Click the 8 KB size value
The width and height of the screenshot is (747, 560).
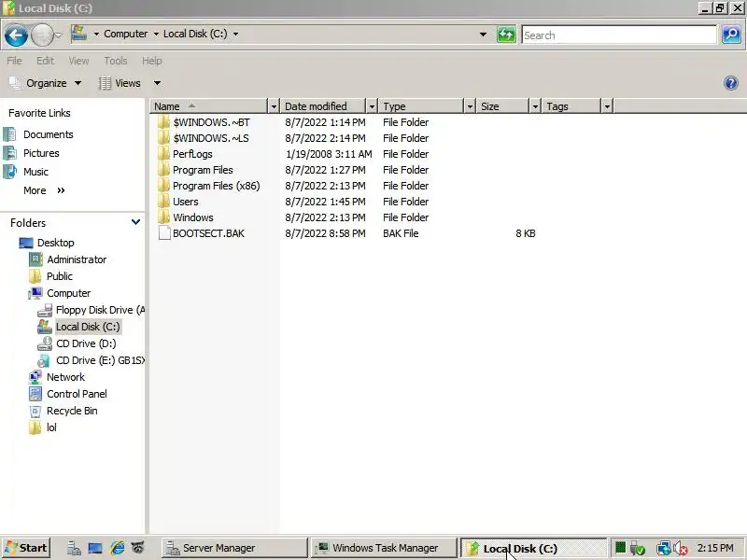click(x=526, y=233)
